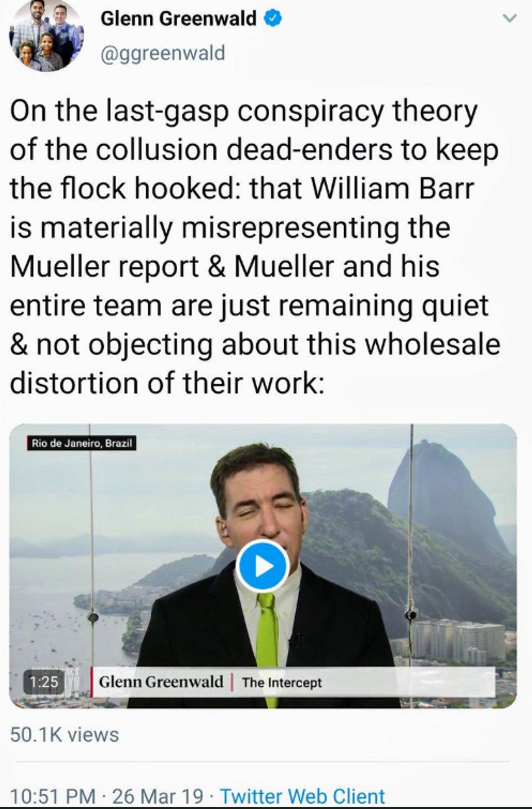Play the embedded Glenn Greenwald video

coord(263,566)
